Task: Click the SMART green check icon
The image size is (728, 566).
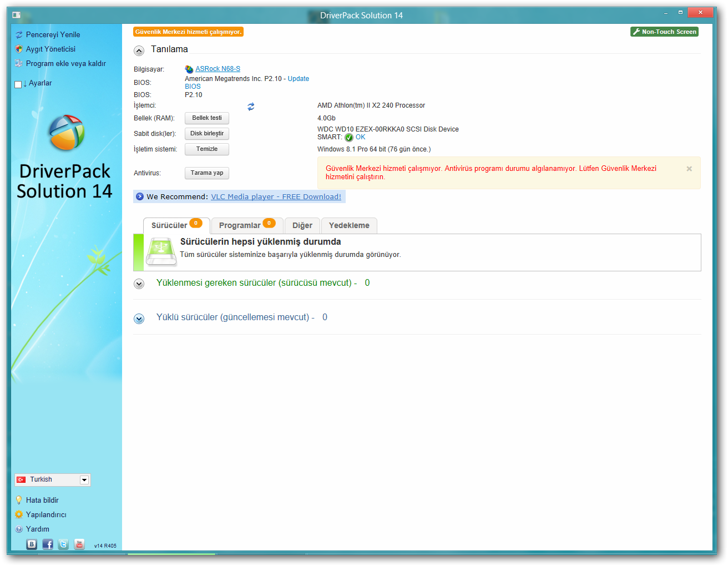Action: tap(349, 138)
